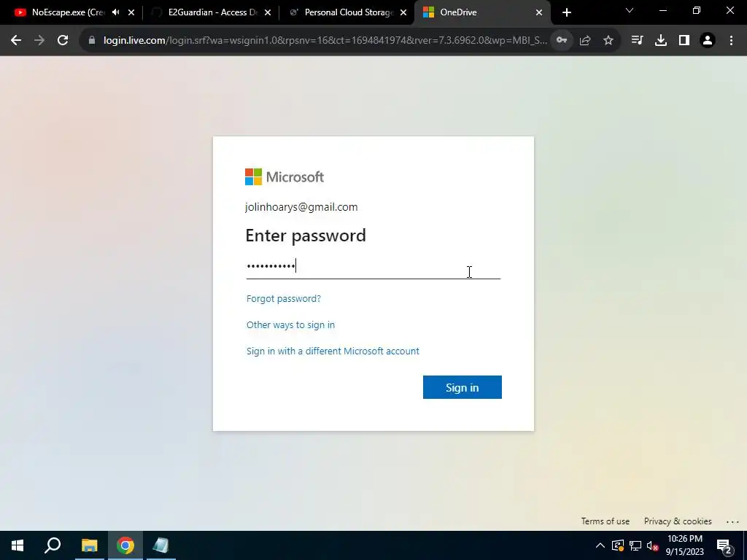Screen dimensions: 747x560
Task: Click jolinhoarys@gmail.com account text
Action: pos(301,207)
